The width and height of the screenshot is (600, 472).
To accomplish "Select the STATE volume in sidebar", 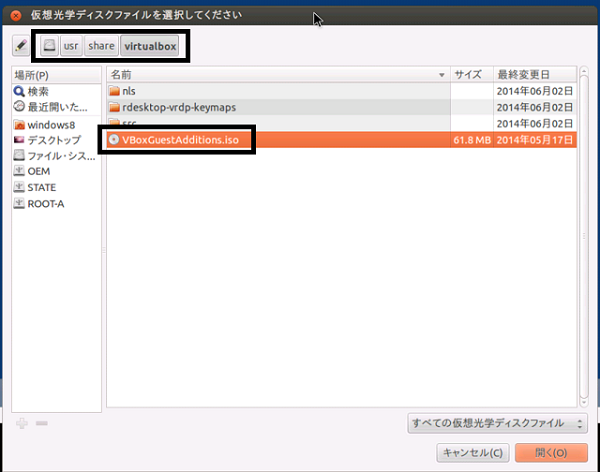I will click(x=56, y=187).
